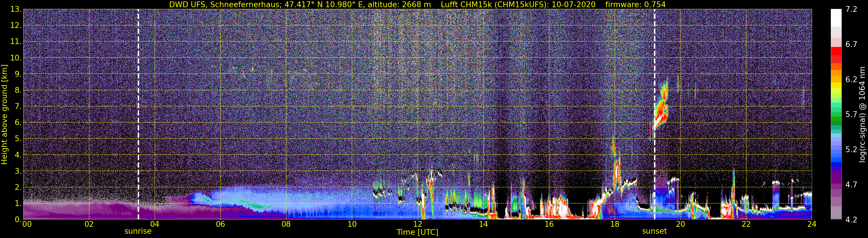Click the y-axis tick label '6.'
The width and height of the screenshot is (868, 238).
pyautogui.click(x=18, y=123)
